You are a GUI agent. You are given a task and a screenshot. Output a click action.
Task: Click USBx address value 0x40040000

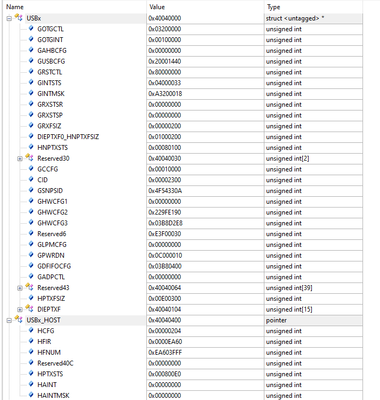point(165,18)
